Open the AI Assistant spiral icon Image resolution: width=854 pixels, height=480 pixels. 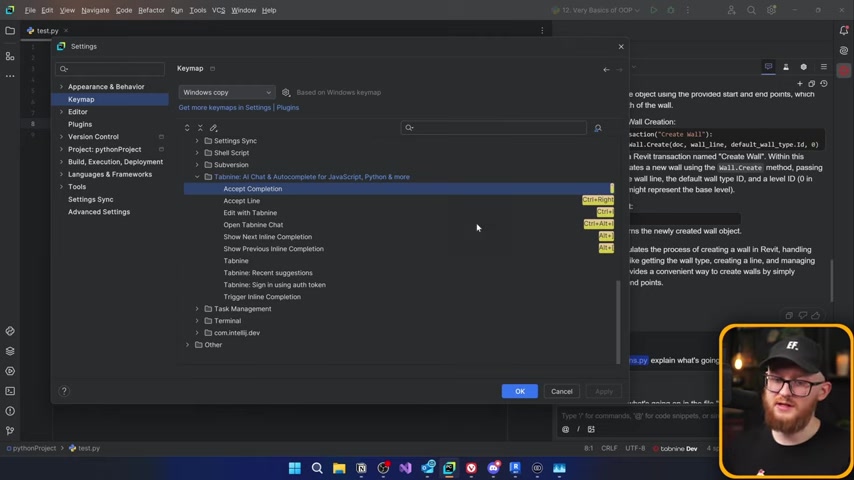point(844,51)
